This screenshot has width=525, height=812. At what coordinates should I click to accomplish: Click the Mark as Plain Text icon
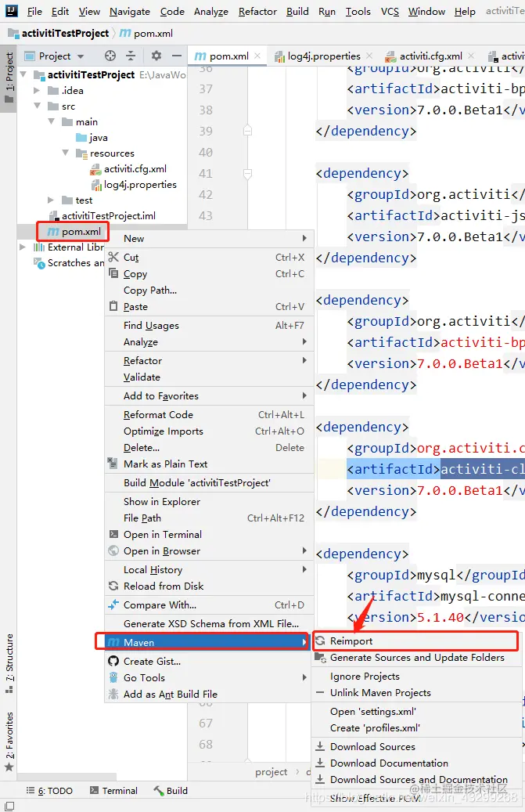tap(112, 463)
